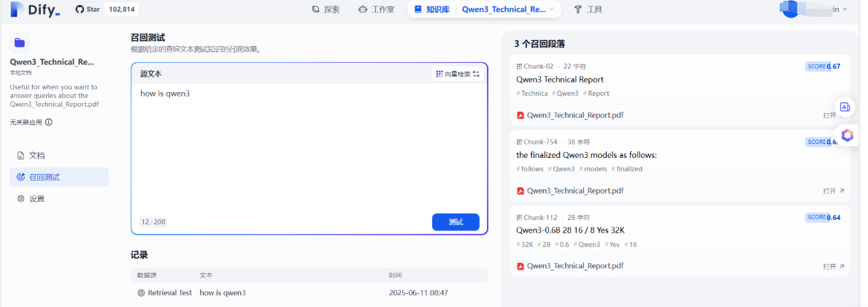Open the Qwen3 Technical Report chunk text
This screenshot has height=307, width=868.
pos(560,79)
